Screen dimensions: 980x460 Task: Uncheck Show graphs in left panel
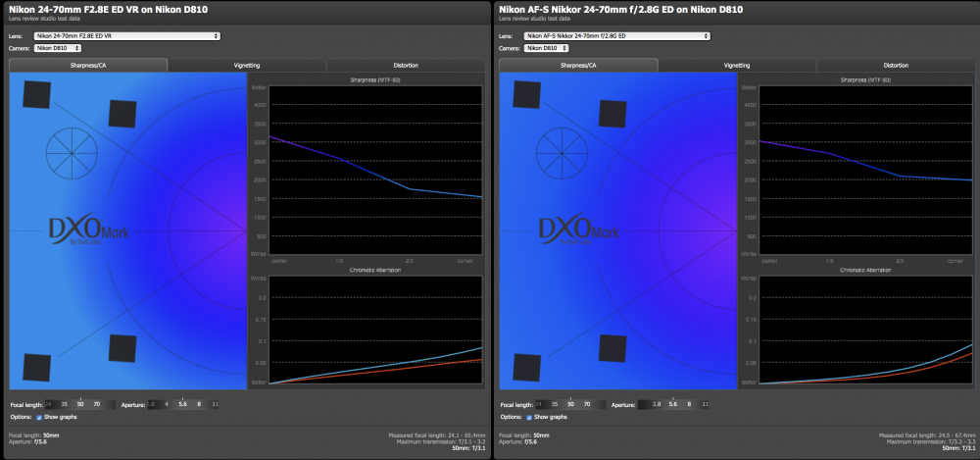[39, 417]
